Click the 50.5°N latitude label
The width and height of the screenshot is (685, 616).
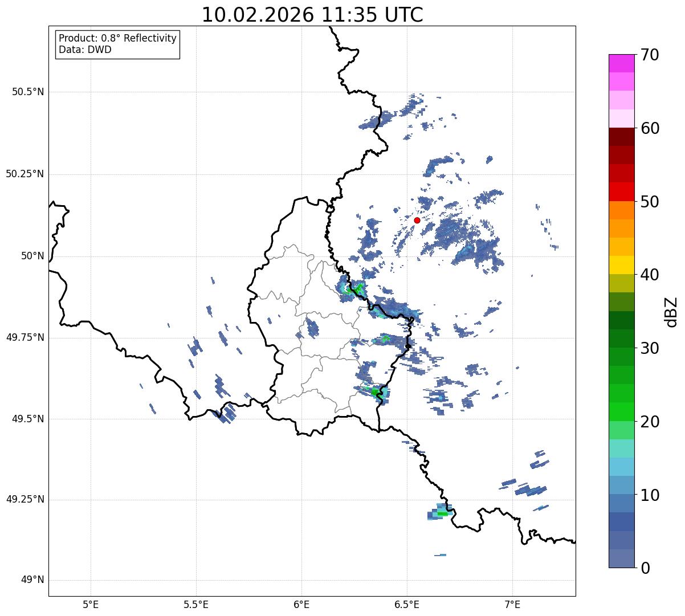28,92
